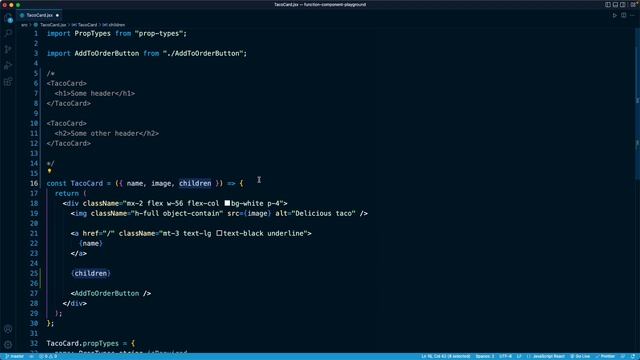Click the Split Editor icon
This screenshot has width=640, height=360.
(x=624, y=16)
